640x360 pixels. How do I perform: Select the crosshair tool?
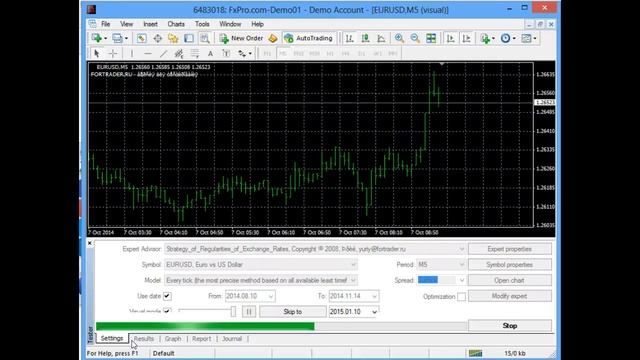113,53
